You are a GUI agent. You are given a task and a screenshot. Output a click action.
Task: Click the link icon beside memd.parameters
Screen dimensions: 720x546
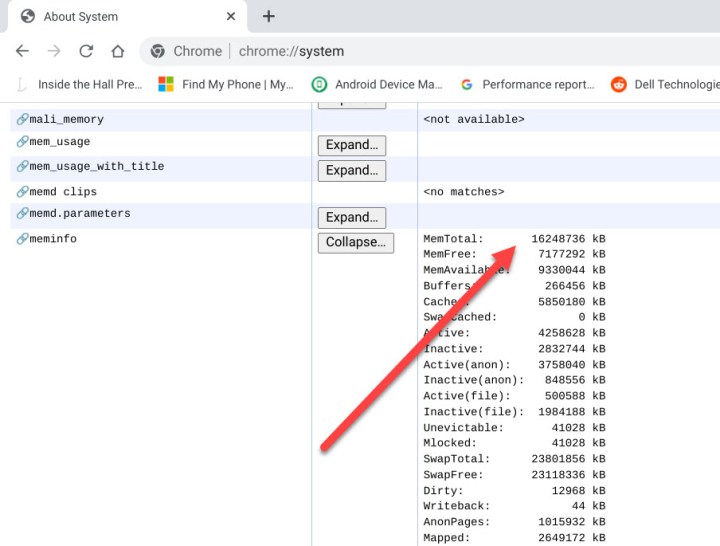pos(22,213)
